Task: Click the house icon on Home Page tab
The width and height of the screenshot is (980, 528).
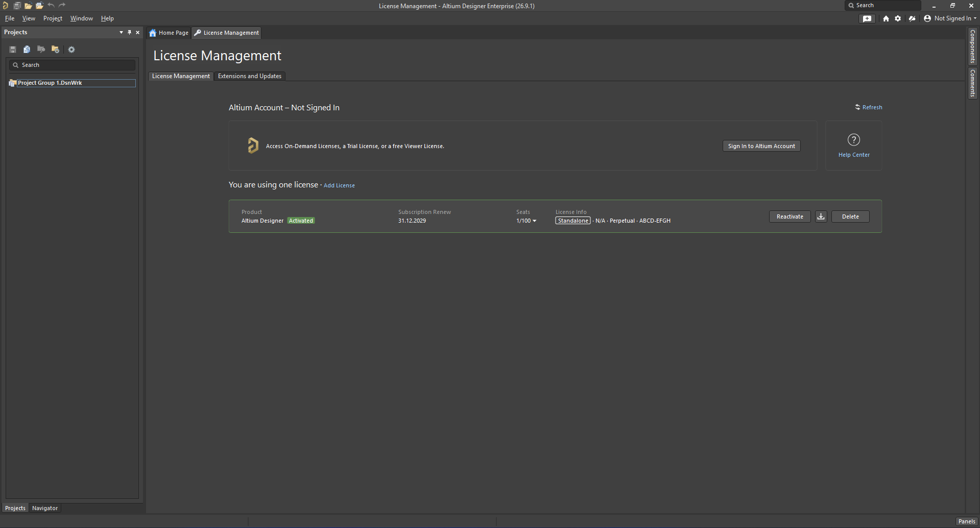Action: (153, 33)
